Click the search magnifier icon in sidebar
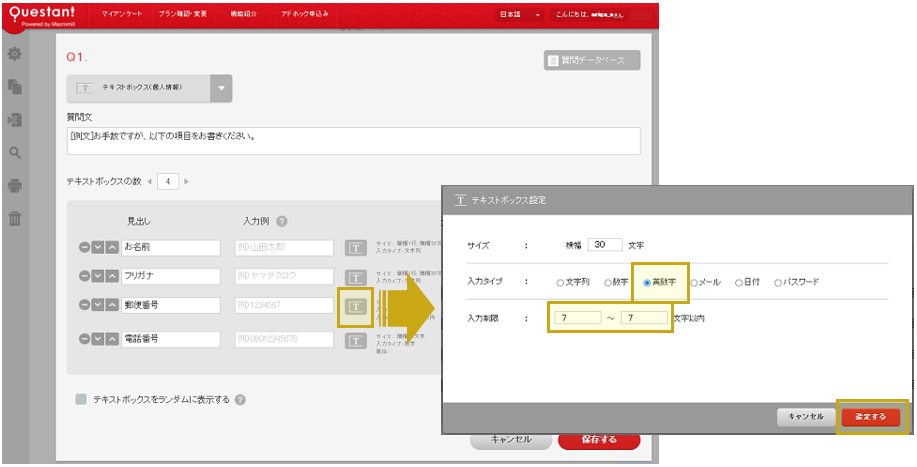Image resolution: width=917 pixels, height=467 pixels. [15, 153]
